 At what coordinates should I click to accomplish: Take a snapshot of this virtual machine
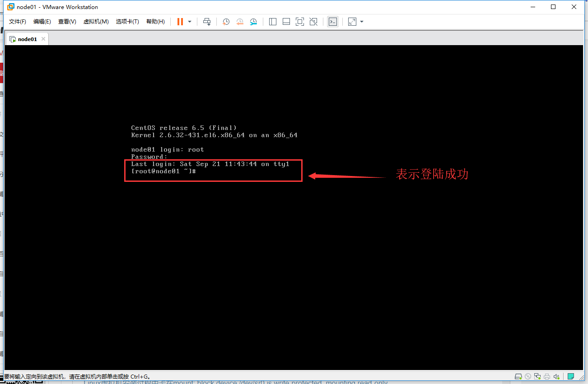click(x=226, y=22)
